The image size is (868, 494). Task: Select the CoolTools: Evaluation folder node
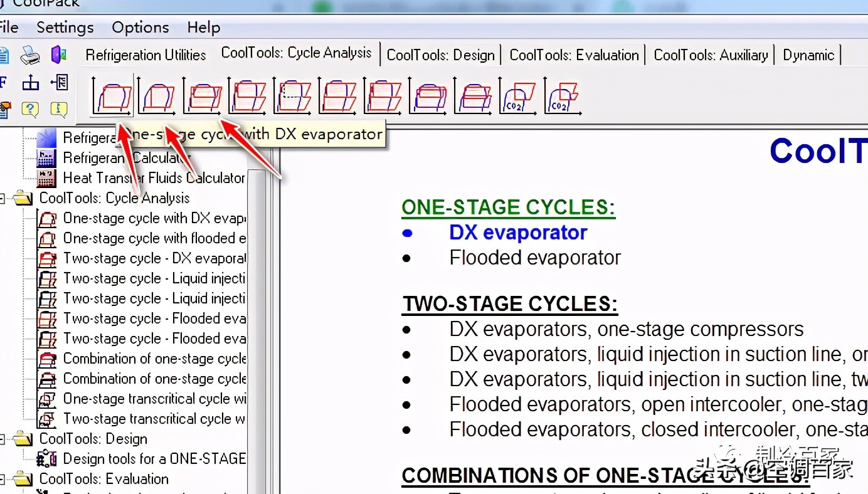[x=92, y=479]
